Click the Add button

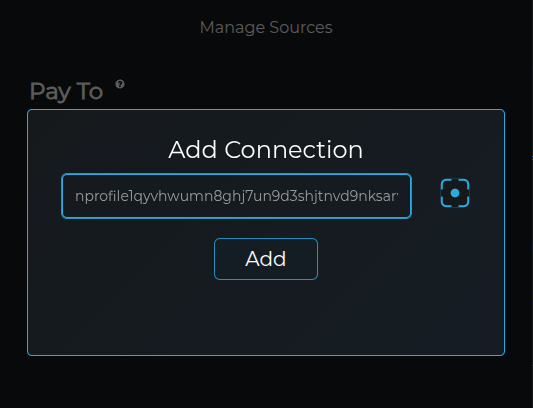266,259
